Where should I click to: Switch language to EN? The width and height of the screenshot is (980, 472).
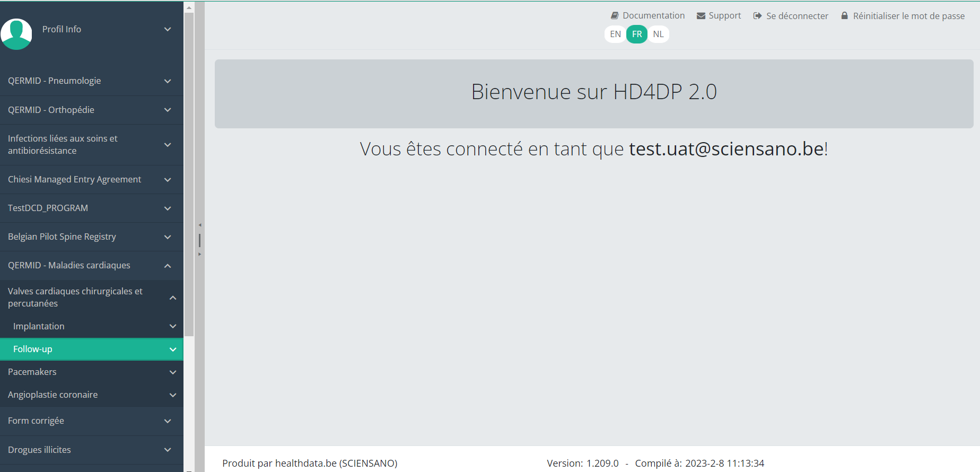pos(615,34)
